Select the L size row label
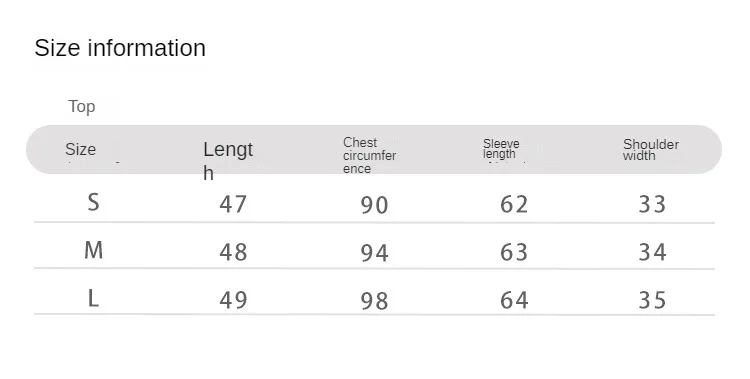This screenshot has width=750, height=379. [x=93, y=299]
